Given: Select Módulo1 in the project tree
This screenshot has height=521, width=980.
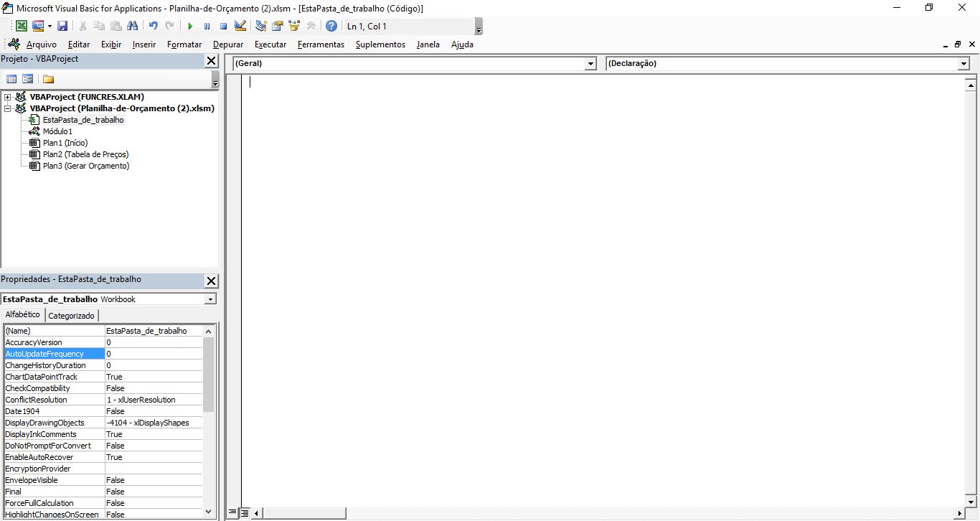Looking at the screenshot, I should 57,131.
